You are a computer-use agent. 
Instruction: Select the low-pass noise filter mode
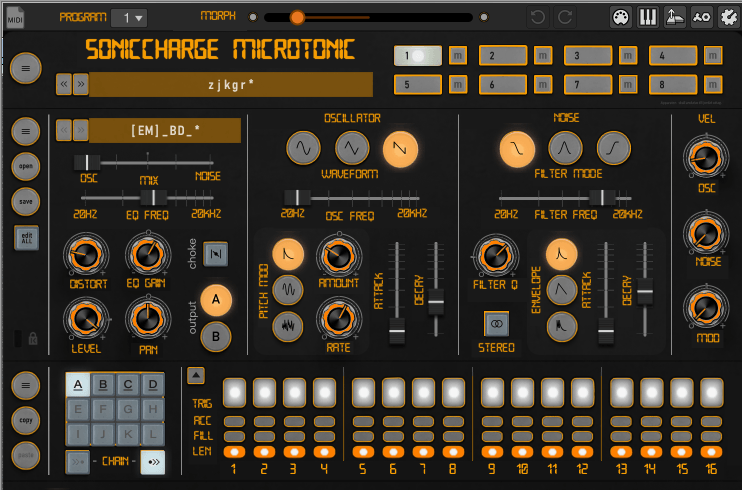tap(517, 149)
